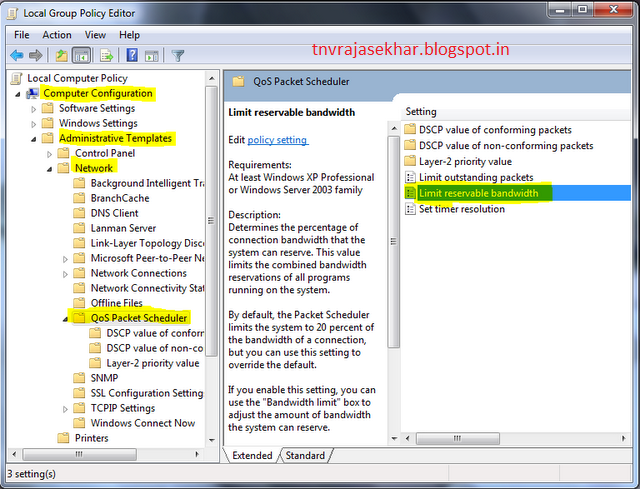Open the Action menu
The image size is (640, 489).
pyautogui.click(x=57, y=35)
